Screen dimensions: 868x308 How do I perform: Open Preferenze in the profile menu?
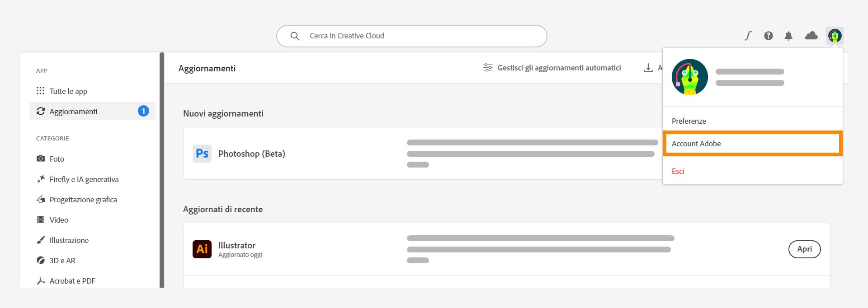689,121
